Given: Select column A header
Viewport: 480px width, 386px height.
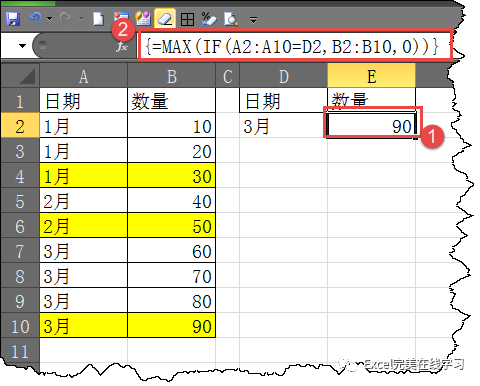Looking at the screenshot, I should [x=83, y=76].
